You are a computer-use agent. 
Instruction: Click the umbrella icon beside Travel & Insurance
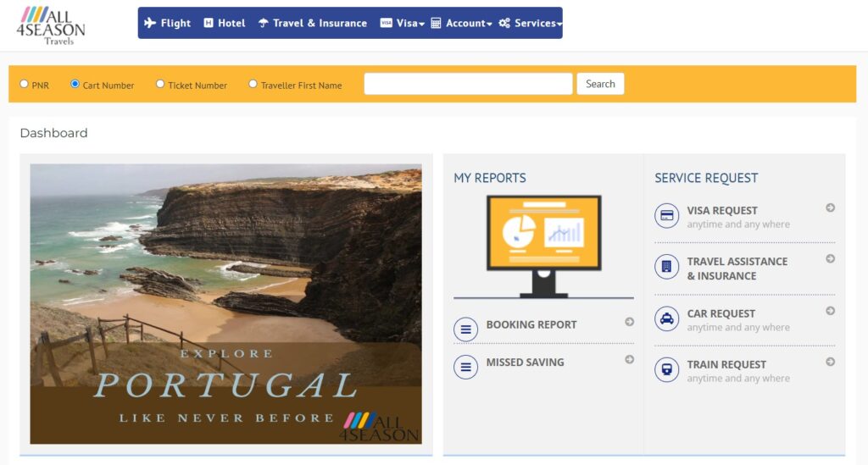(x=264, y=23)
